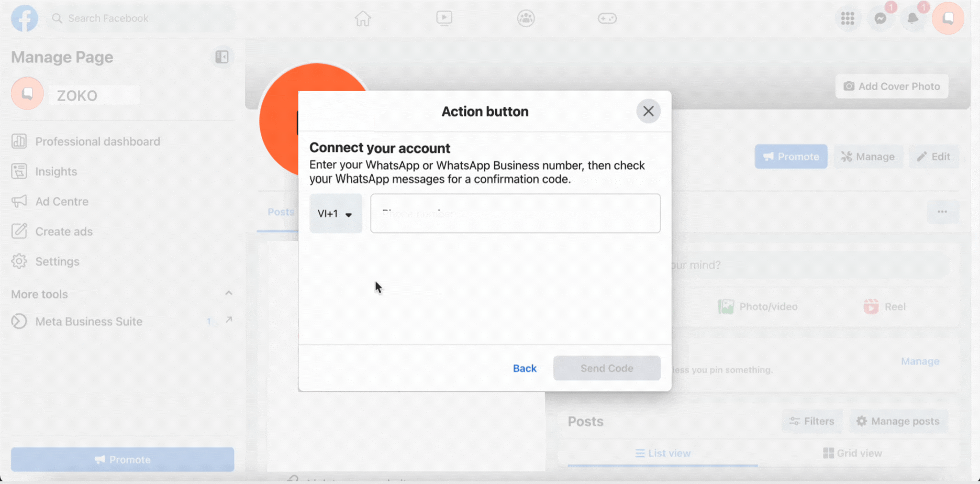The width and height of the screenshot is (980, 484).
Task: Click Add Cover Photo button
Action: pos(892,86)
